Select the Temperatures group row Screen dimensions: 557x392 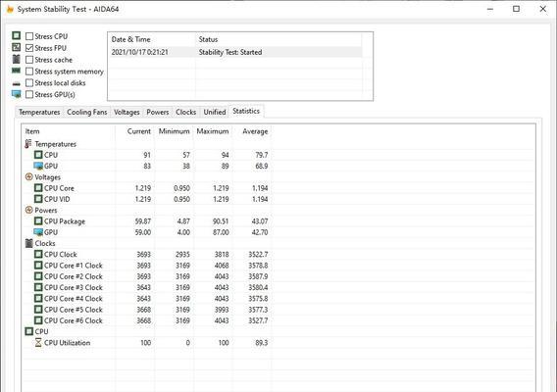[x=56, y=144]
